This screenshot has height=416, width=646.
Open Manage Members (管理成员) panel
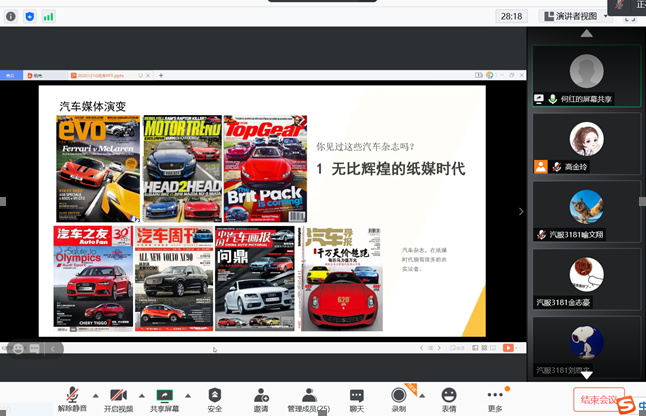(x=309, y=399)
